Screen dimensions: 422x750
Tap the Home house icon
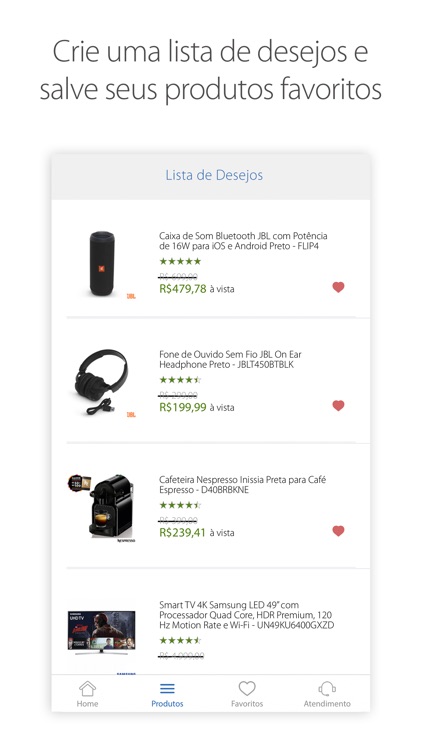pyautogui.click(x=87, y=689)
